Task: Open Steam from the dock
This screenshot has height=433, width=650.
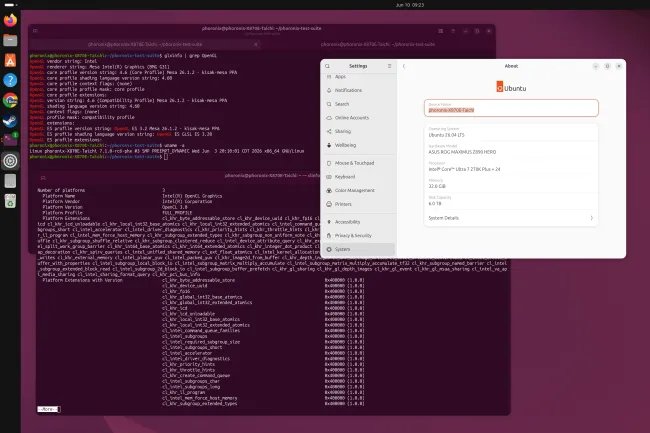Action: click(x=10, y=121)
